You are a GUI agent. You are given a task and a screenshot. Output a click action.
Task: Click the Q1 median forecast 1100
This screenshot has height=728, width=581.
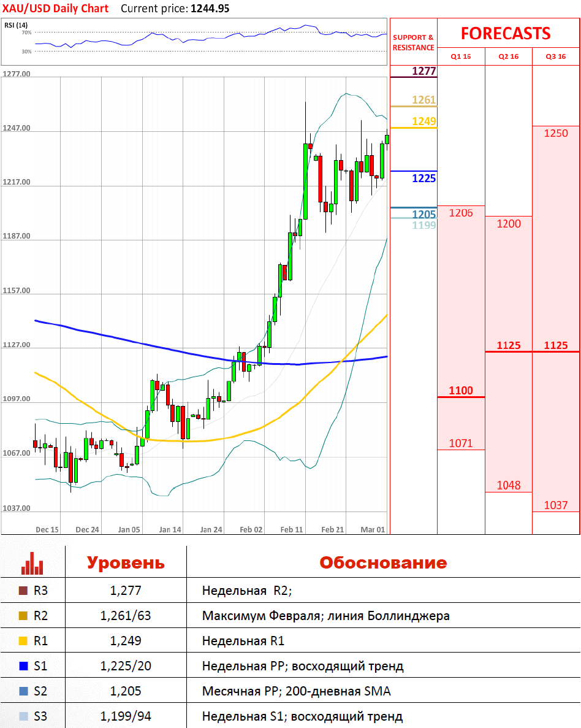pyautogui.click(x=461, y=391)
